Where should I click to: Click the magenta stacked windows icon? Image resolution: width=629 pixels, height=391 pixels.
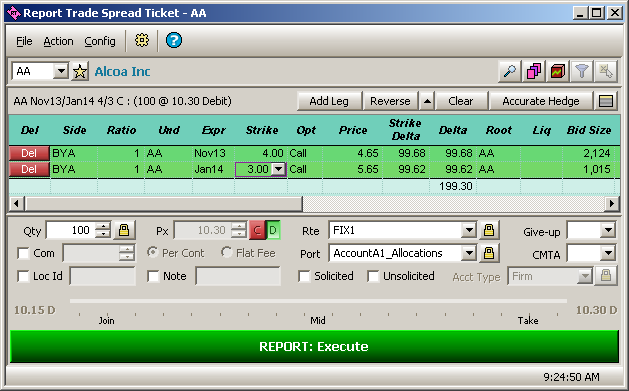[534, 72]
